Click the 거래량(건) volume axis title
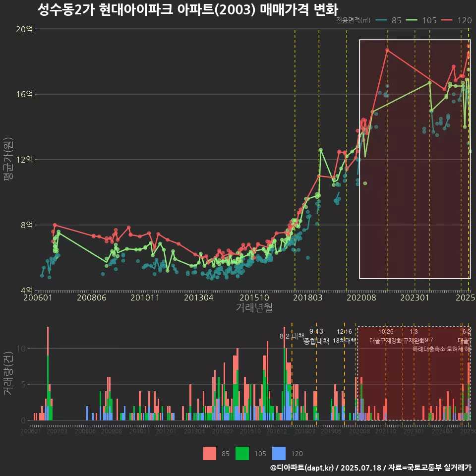476x476 pixels. [x=8, y=373]
